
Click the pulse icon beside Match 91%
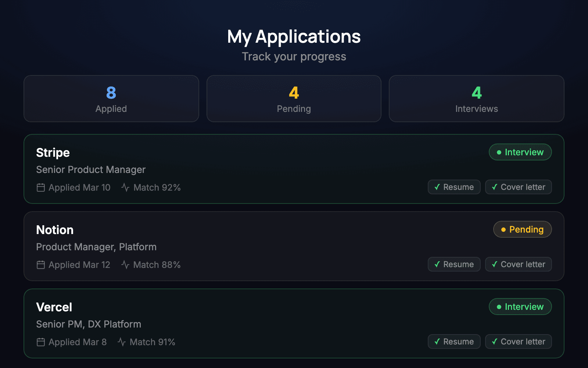tap(122, 342)
